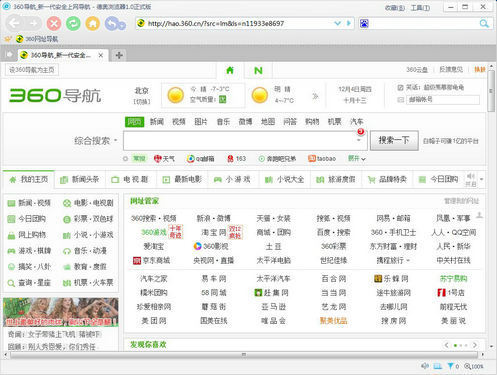Image resolution: width=497 pixels, height=375 pixels.
Task: Click weather forecast next double-arrow
Action: coord(315,96)
